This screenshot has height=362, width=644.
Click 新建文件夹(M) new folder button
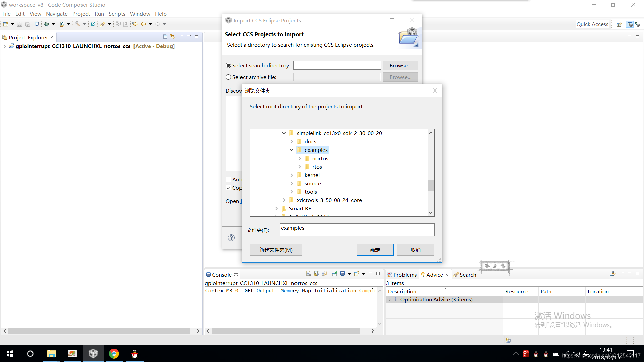pos(276,250)
